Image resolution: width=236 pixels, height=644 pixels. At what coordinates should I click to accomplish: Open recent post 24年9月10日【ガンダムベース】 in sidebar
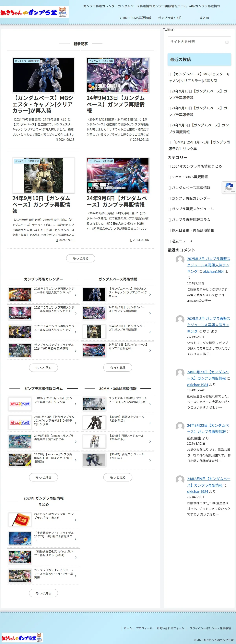198,111
